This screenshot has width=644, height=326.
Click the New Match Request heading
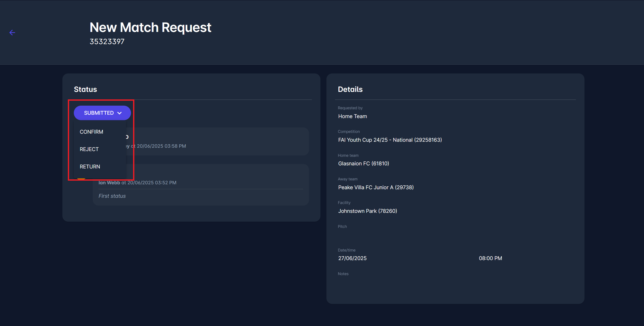point(150,27)
